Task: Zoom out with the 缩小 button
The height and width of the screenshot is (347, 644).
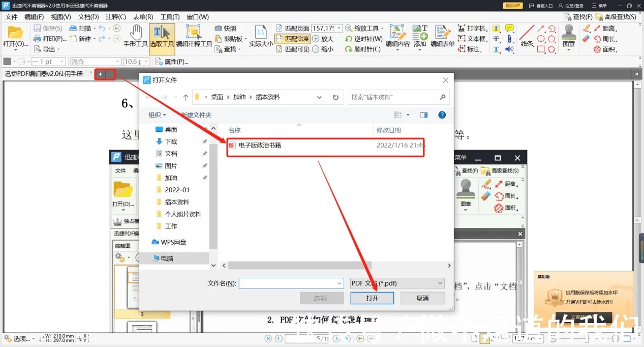Action: [x=323, y=49]
